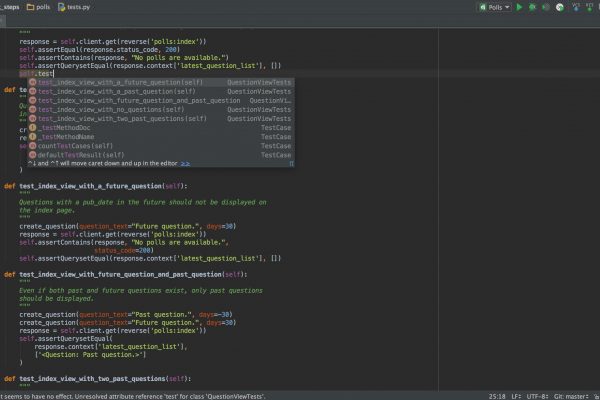The width and height of the screenshot is (600, 400).
Task: Select _testMethodName field suggestion
Action: 161,137
